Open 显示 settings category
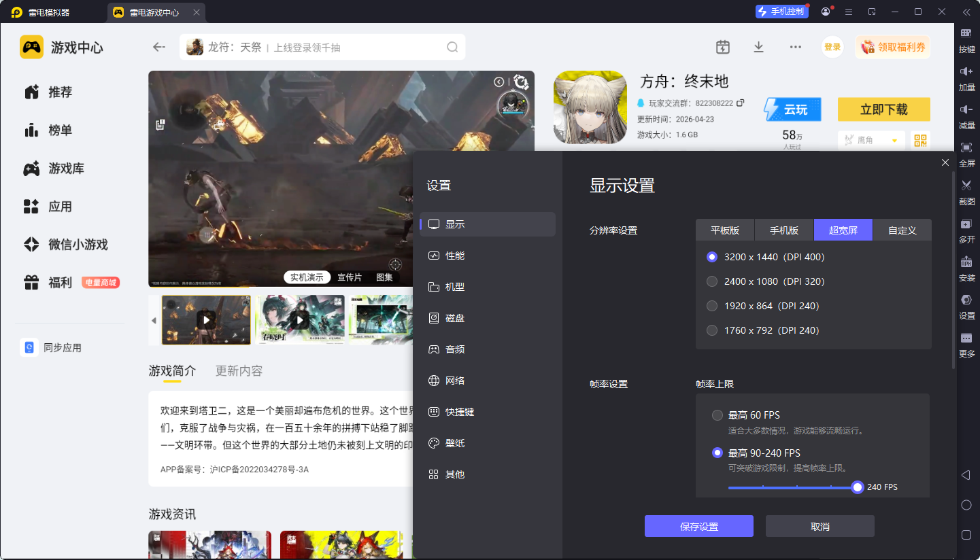 point(488,224)
